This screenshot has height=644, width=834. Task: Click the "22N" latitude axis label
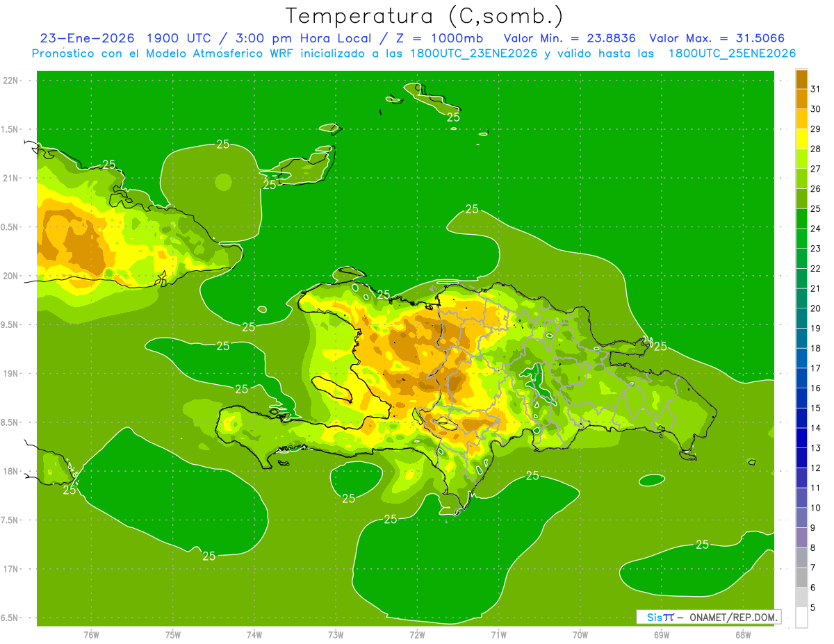pyautogui.click(x=11, y=81)
